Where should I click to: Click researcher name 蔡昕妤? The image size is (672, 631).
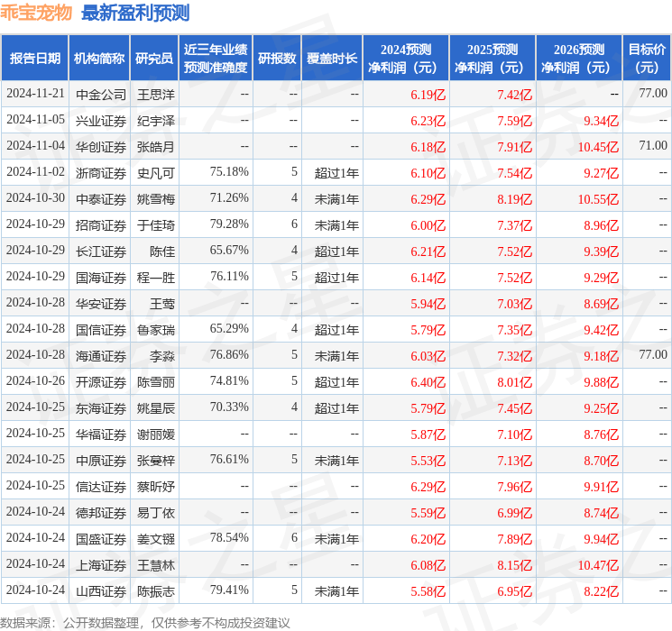pos(156,487)
